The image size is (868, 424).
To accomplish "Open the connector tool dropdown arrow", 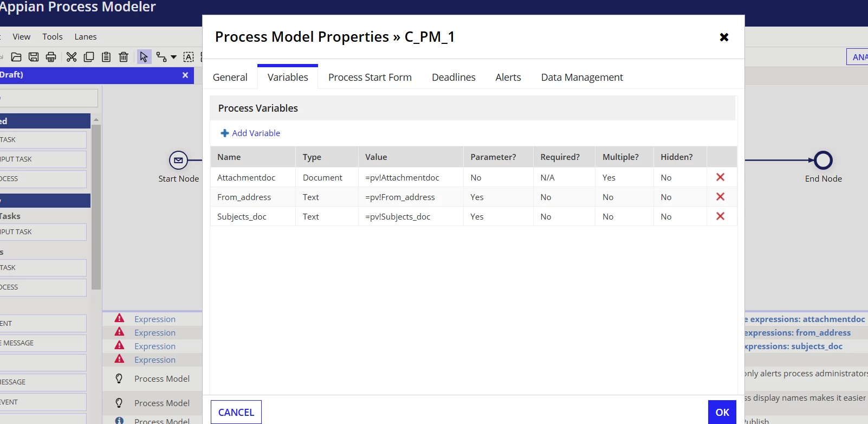I will click(173, 57).
